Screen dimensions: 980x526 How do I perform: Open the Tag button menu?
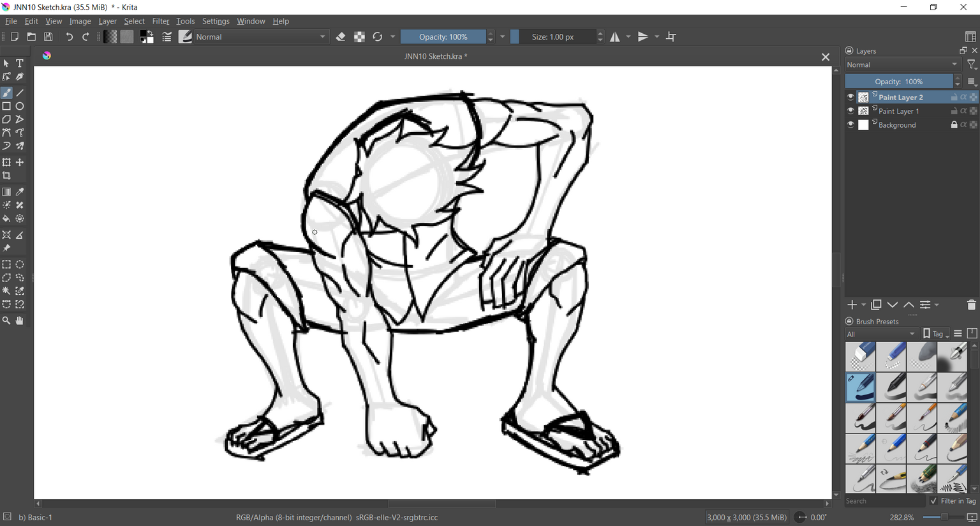tap(936, 334)
